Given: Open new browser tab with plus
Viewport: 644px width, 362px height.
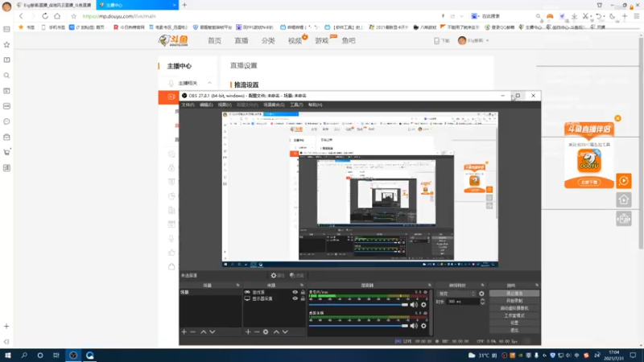Looking at the screenshot, I should point(184,5).
